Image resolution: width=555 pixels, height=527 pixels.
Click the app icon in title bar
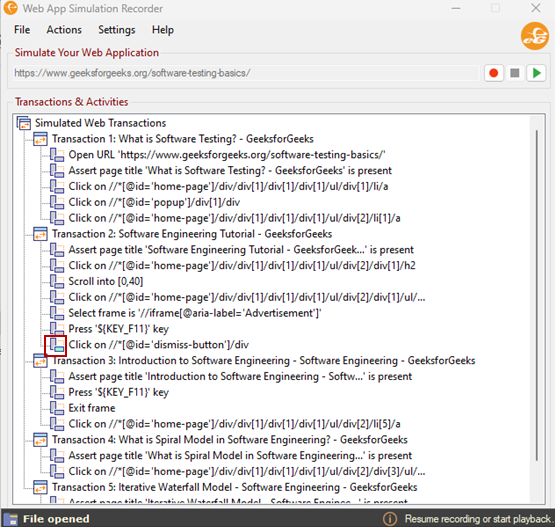[x=10, y=8]
